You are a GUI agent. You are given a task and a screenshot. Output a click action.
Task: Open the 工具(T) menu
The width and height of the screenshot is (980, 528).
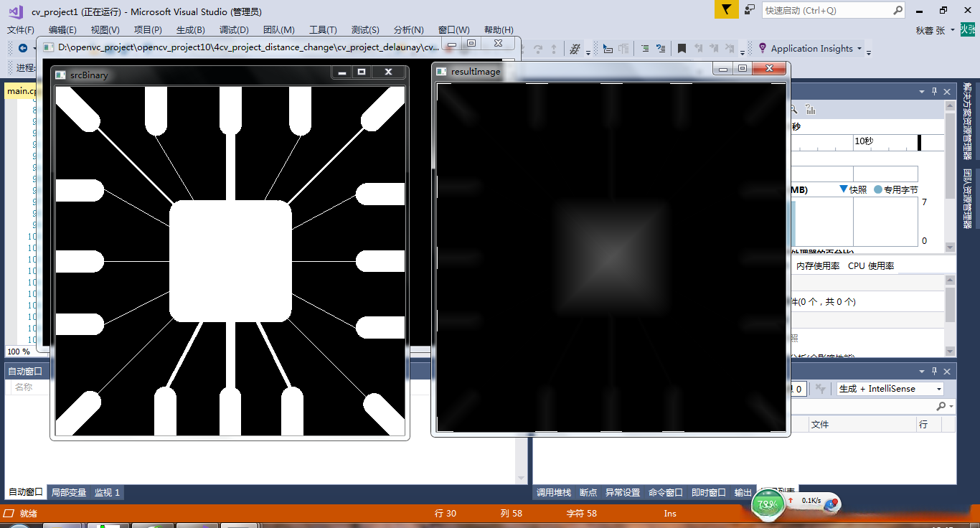323,30
